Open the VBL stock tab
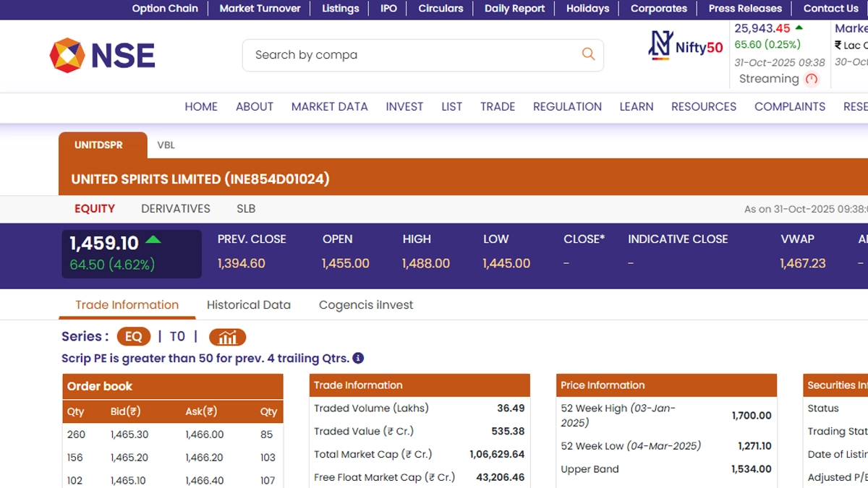This screenshot has height=488, width=868. click(166, 145)
